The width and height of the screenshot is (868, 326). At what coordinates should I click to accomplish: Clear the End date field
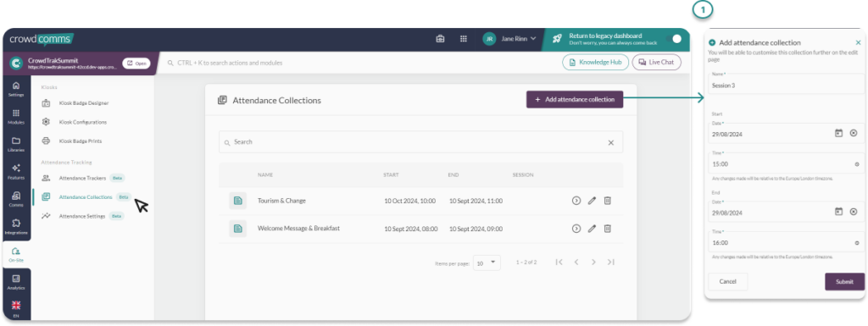(854, 211)
